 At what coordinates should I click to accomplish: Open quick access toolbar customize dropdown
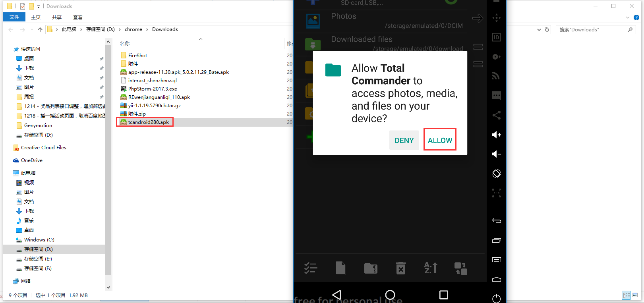click(x=39, y=6)
